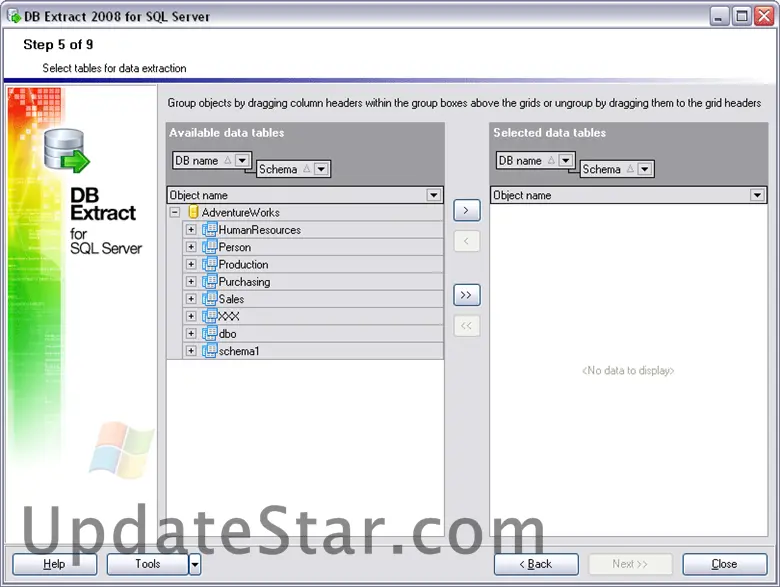This screenshot has height=587, width=780.
Task: Click the Purchasing schema icon
Action: pos(209,282)
